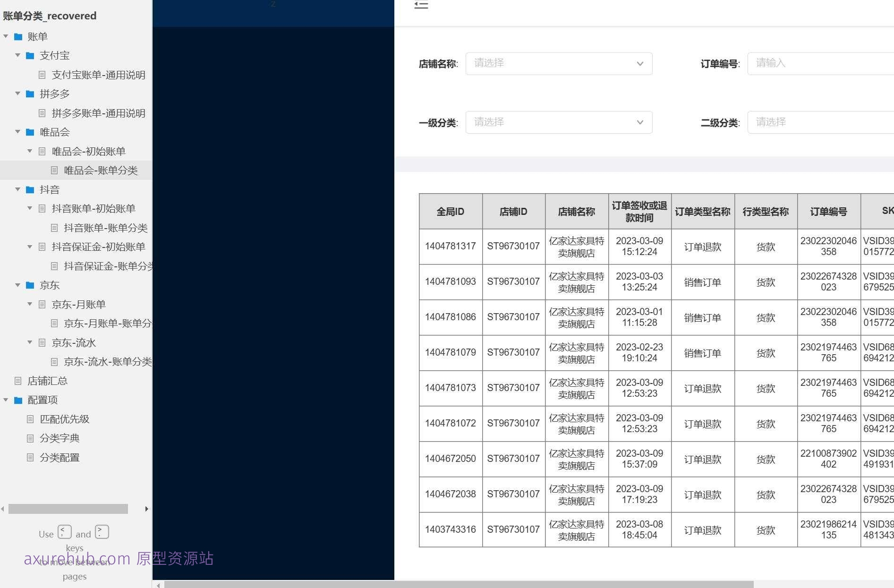Open 抖音账单-初始账单 page
This screenshot has width=894, height=588.
pyautogui.click(x=94, y=208)
